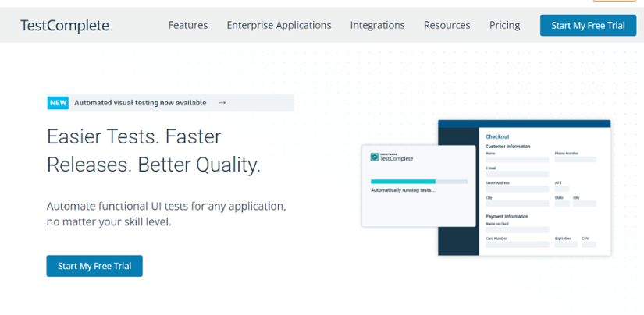Click the Automate functional UI tests paragraph

(166, 214)
